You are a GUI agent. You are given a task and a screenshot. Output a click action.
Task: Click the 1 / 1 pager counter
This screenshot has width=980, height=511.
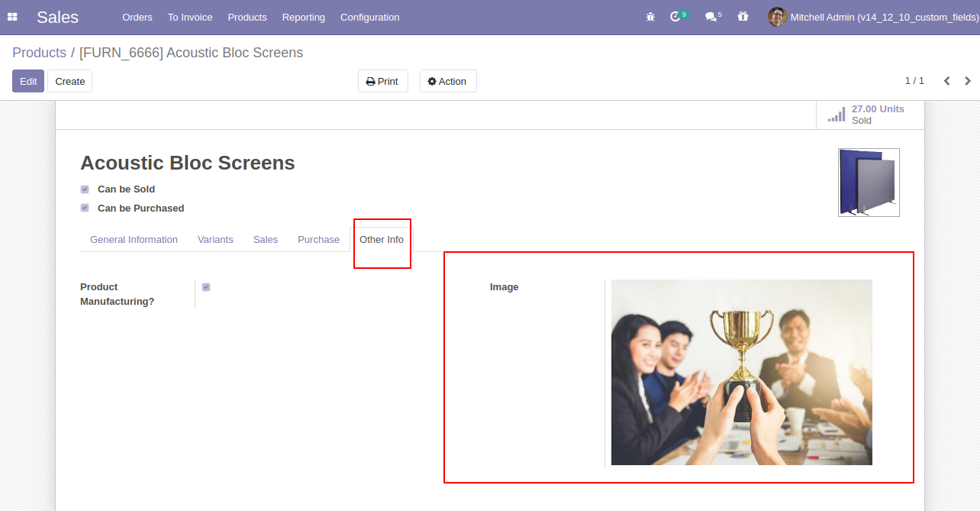pos(914,81)
